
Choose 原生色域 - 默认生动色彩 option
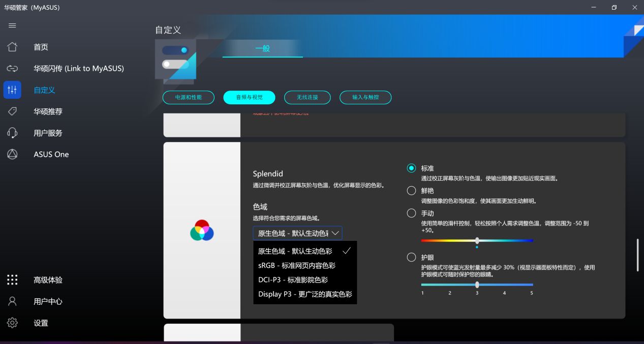coord(305,251)
